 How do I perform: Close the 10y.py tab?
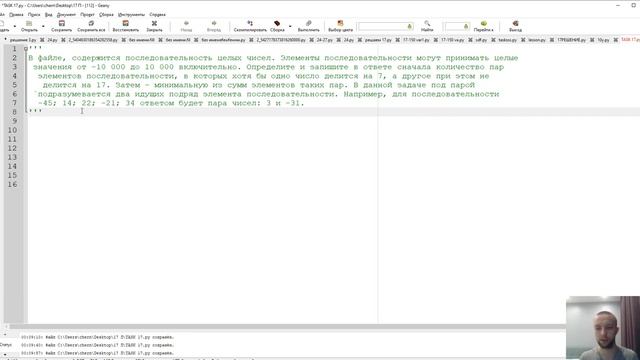pos(616,40)
